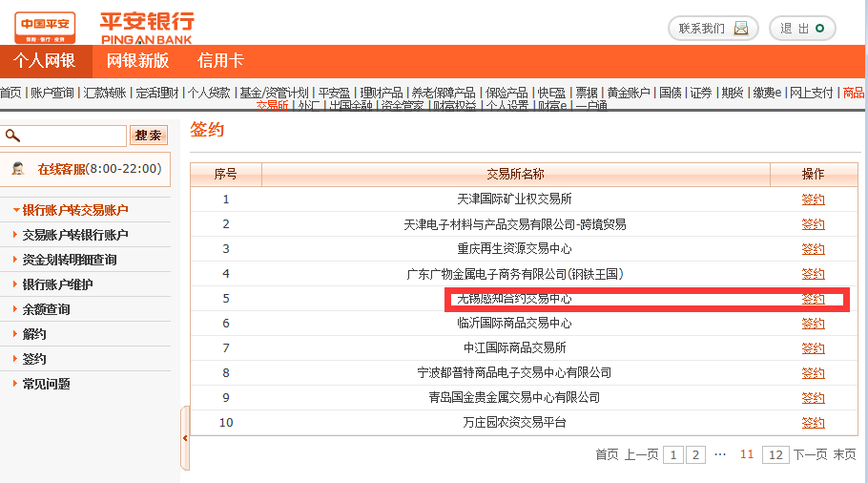The width and height of the screenshot is (868, 483).
Task: Click 签约 for 临沂国际商品交易中心
Action: pyautogui.click(x=814, y=324)
